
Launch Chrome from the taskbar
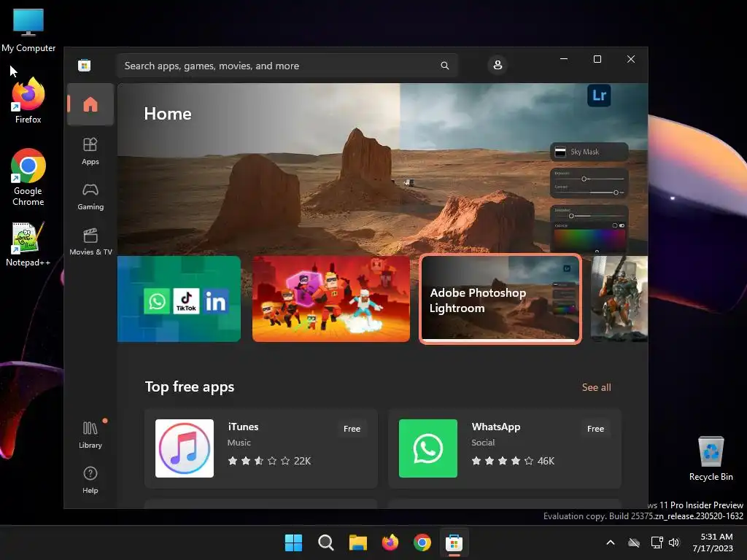[x=422, y=542]
